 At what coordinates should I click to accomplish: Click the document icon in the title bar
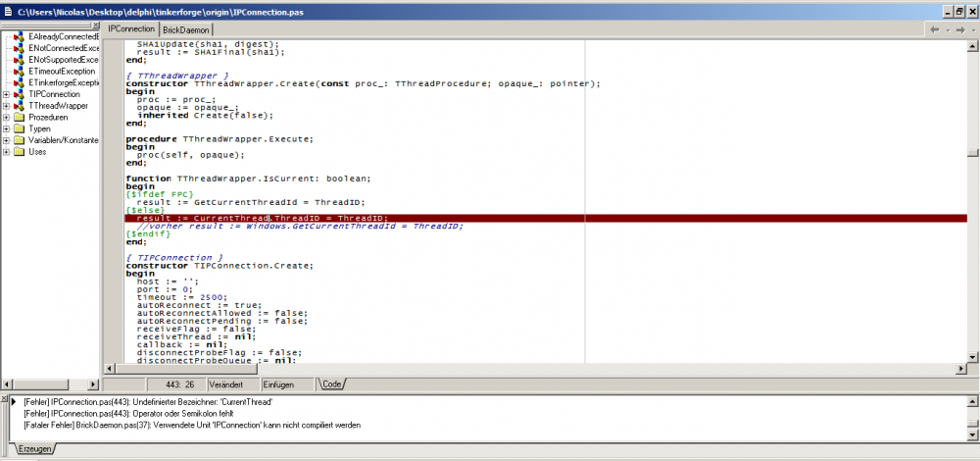click(x=8, y=11)
